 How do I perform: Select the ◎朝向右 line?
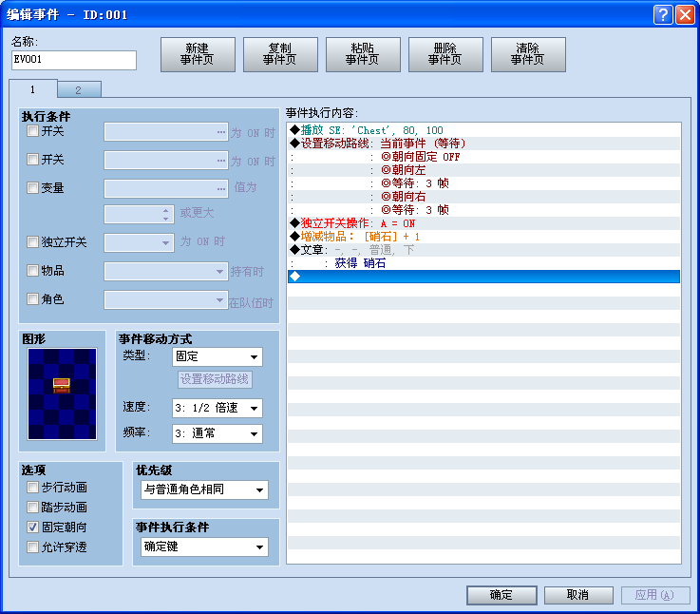coord(484,197)
